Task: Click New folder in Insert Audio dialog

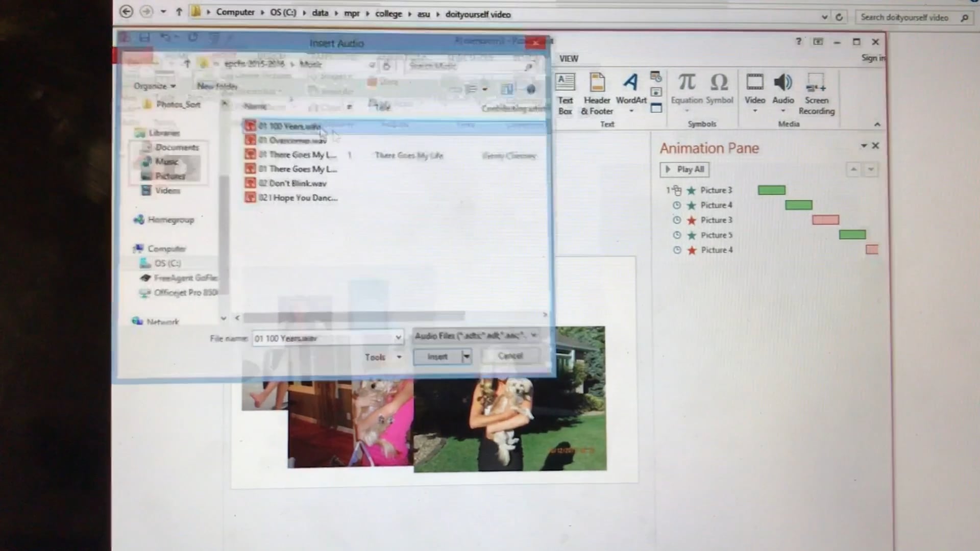Action: pyautogui.click(x=217, y=86)
